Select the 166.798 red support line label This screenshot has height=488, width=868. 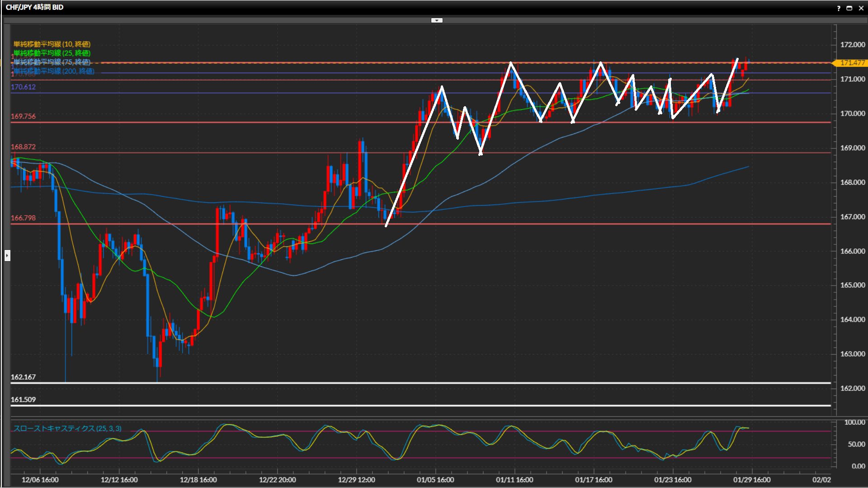23,218
